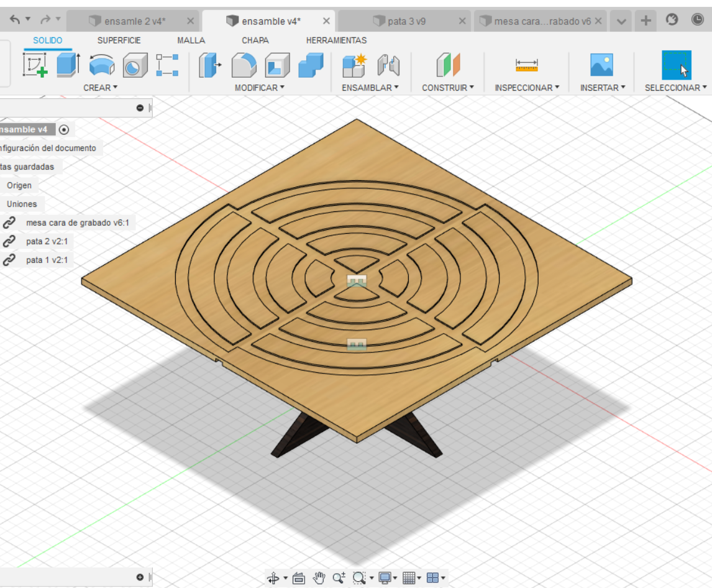The image size is (712, 588).
Task: Click the Zoom magnifier tool
Action: click(339, 578)
